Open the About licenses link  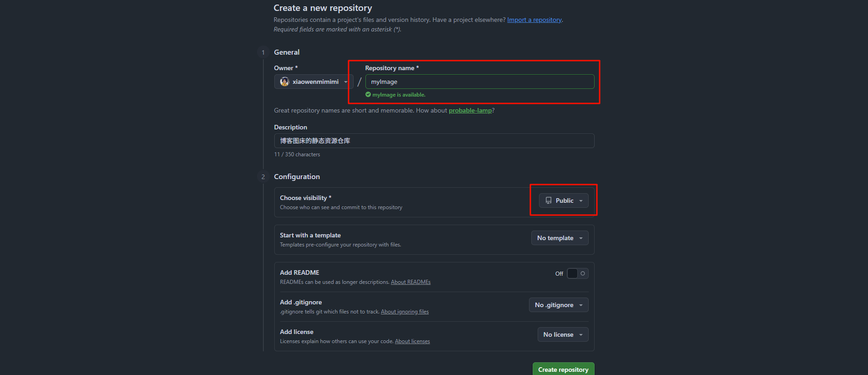pos(412,341)
